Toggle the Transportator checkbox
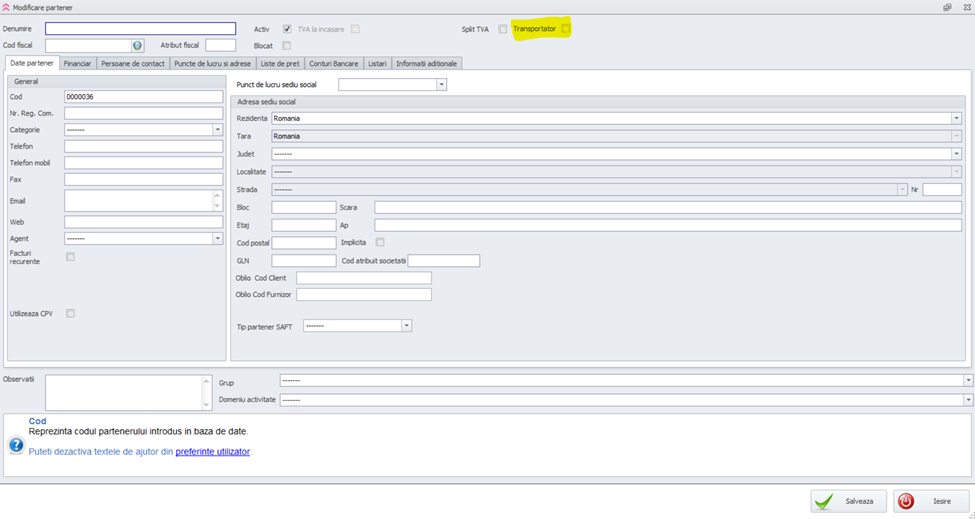 (566, 29)
